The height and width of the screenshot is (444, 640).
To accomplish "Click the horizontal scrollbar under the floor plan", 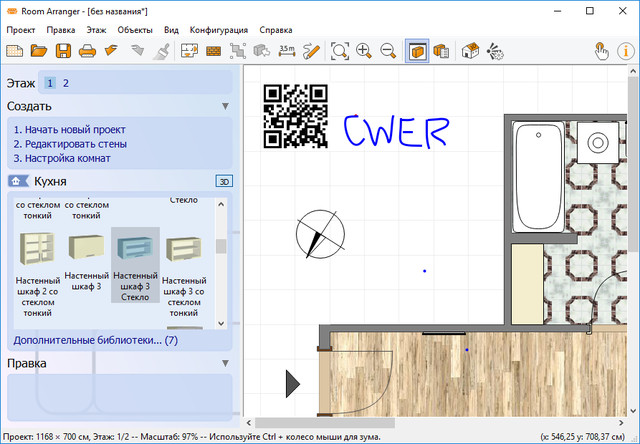I will pos(400,423).
